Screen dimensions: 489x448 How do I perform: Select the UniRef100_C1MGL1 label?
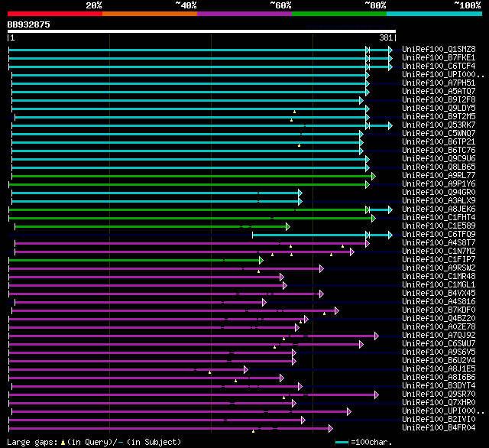point(439,285)
